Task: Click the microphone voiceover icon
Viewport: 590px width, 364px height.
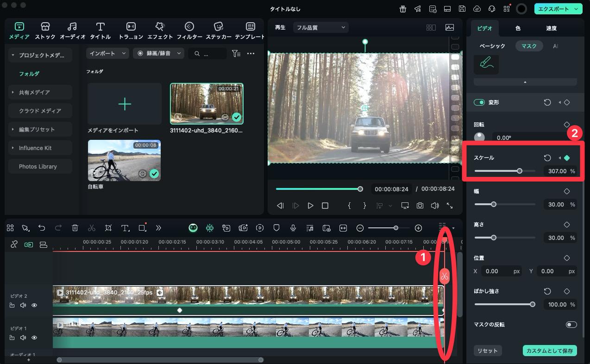Action: 293,228
